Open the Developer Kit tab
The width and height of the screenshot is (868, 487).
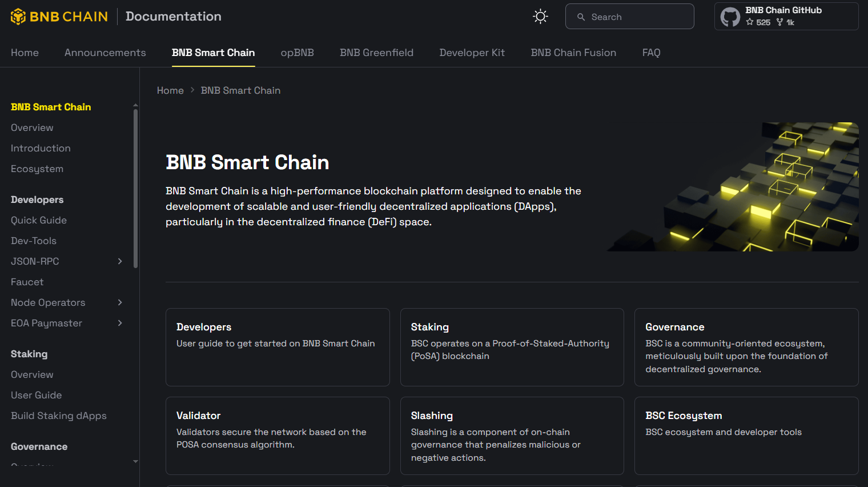(472, 53)
